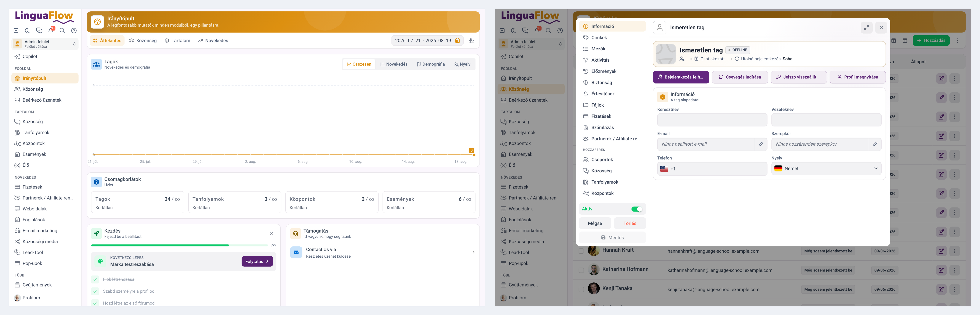The height and width of the screenshot is (315, 980).
Task: Click the Folytatás button
Action: tap(257, 261)
